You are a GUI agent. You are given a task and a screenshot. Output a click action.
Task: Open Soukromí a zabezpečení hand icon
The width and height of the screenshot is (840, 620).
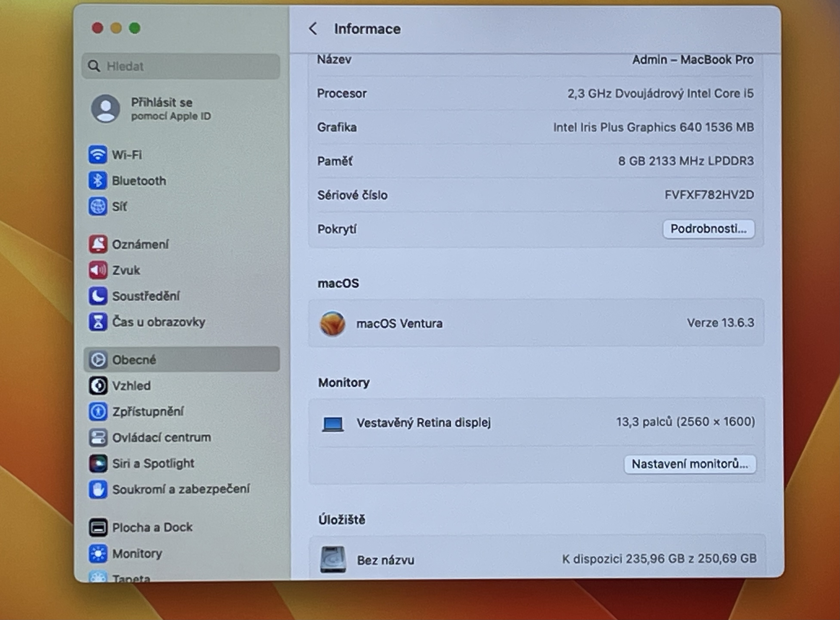pyautogui.click(x=98, y=489)
